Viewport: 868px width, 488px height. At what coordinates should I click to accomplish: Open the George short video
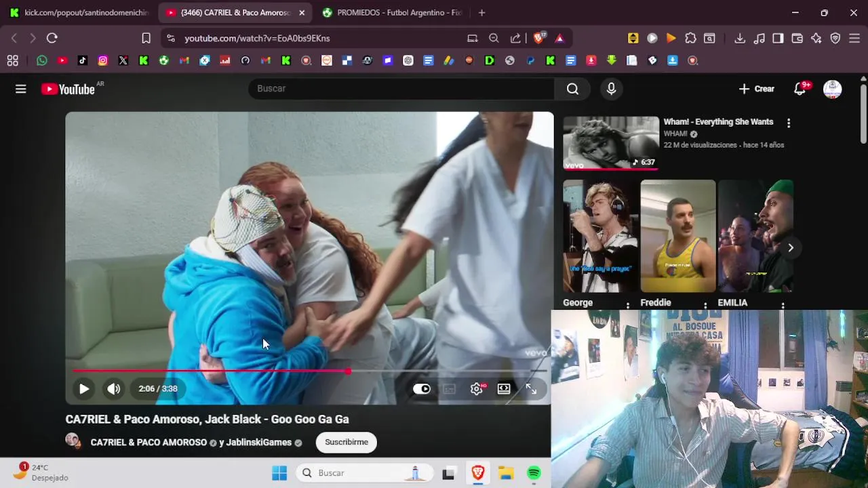pyautogui.click(x=600, y=236)
